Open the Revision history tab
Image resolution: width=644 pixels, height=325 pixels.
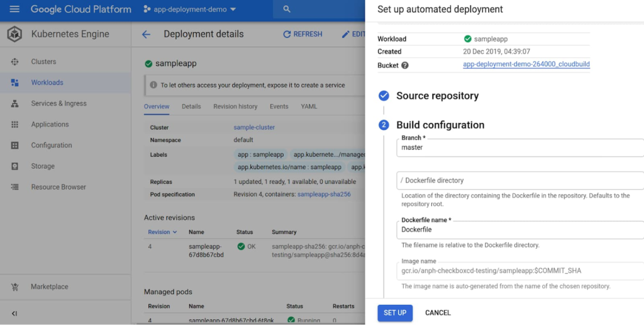[235, 106]
